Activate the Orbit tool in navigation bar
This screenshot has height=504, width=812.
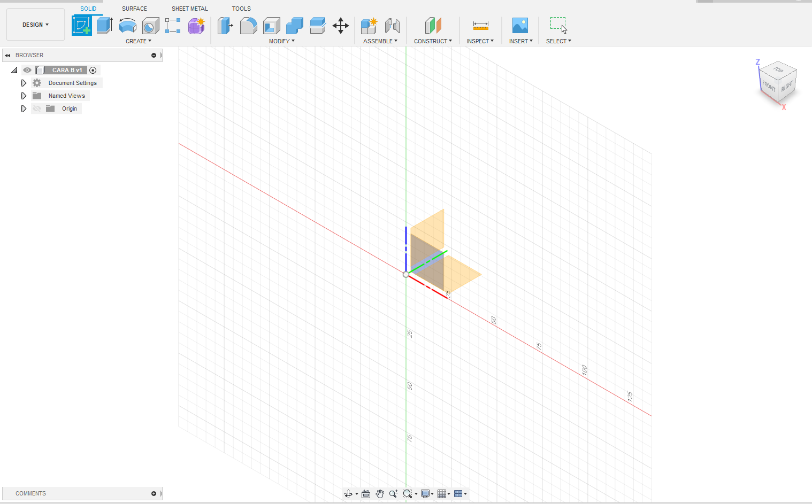[x=348, y=494]
